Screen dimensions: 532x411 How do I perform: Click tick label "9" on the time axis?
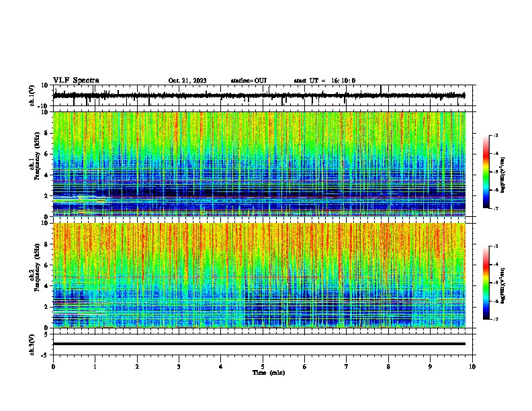pos(430,367)
